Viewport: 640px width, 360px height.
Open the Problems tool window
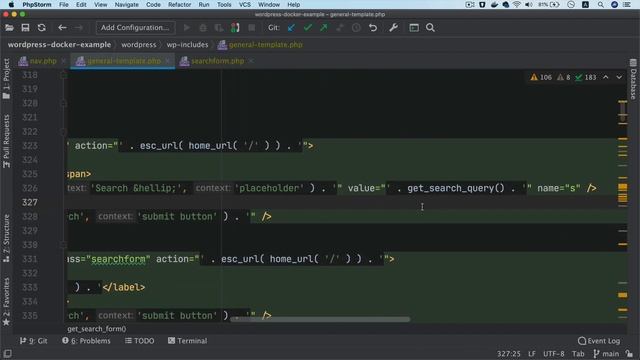[x=86, y=341]
